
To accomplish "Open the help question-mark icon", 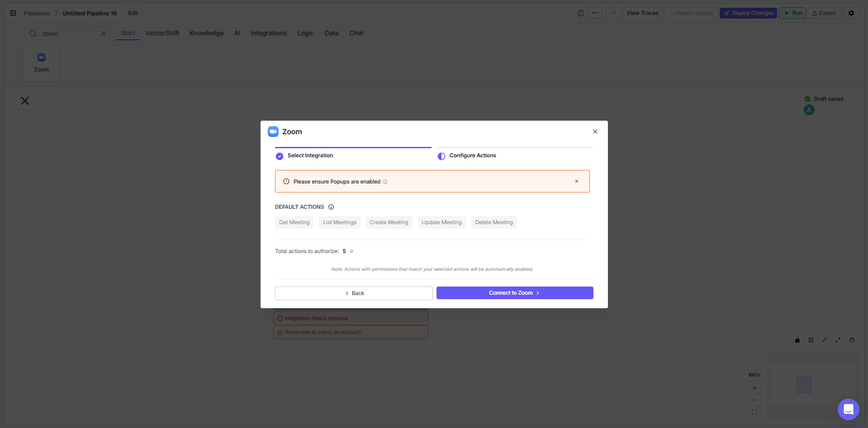I will point(581,13).
